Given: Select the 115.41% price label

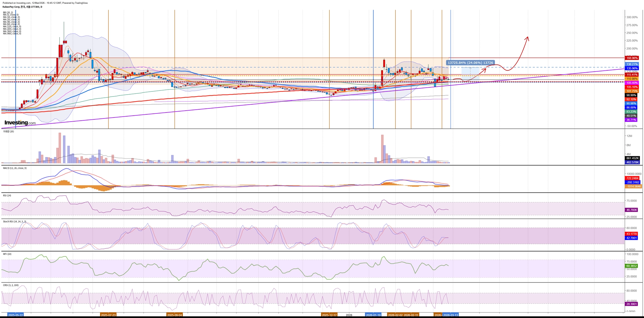Looking at the screenshot, I should click(632, 75).
